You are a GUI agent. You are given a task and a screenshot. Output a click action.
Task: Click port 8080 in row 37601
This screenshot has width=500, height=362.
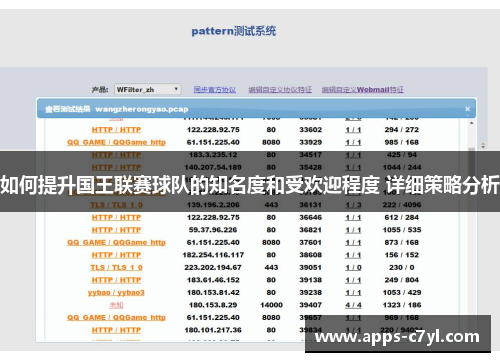271,242
